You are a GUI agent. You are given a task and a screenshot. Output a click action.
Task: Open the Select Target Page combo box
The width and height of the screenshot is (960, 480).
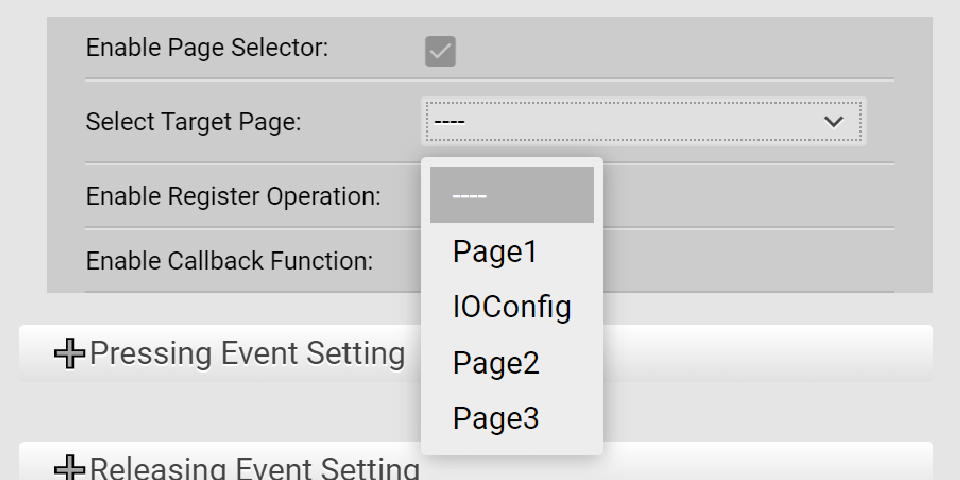tap(642, 121)
